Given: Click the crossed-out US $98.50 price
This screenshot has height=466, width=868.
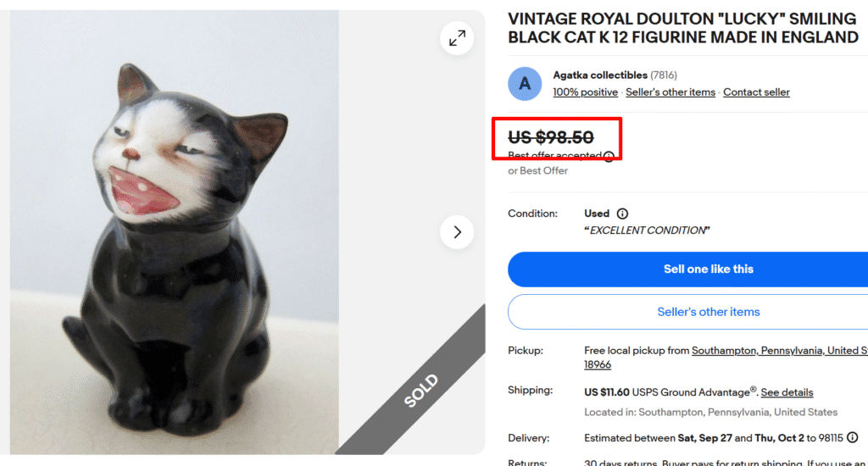Looking at the screenshot, I should [551, 136].
